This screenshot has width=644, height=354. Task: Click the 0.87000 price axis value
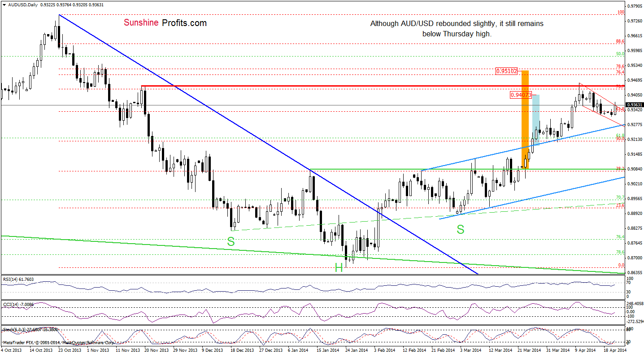635,258
